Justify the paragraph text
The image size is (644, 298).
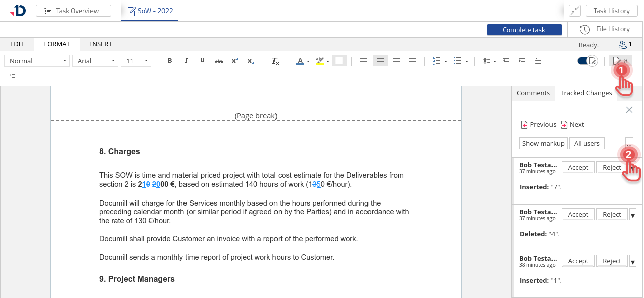click(412, 61)
